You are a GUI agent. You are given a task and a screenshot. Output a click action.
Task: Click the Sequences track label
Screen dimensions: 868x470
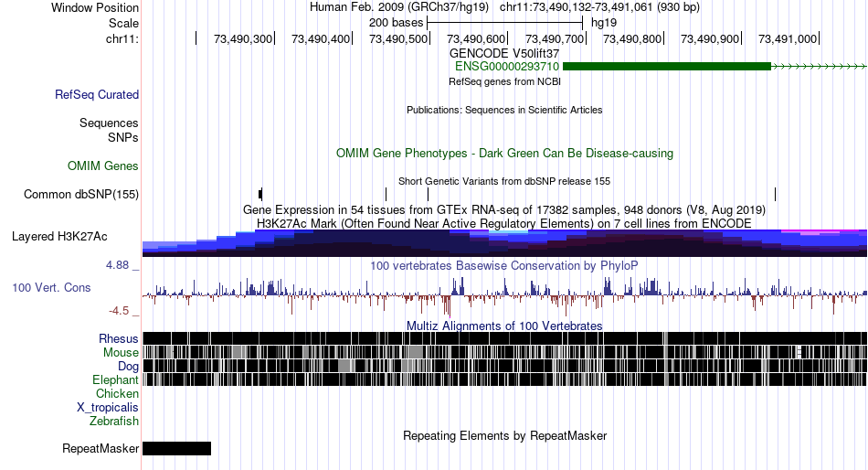[109, 123]
